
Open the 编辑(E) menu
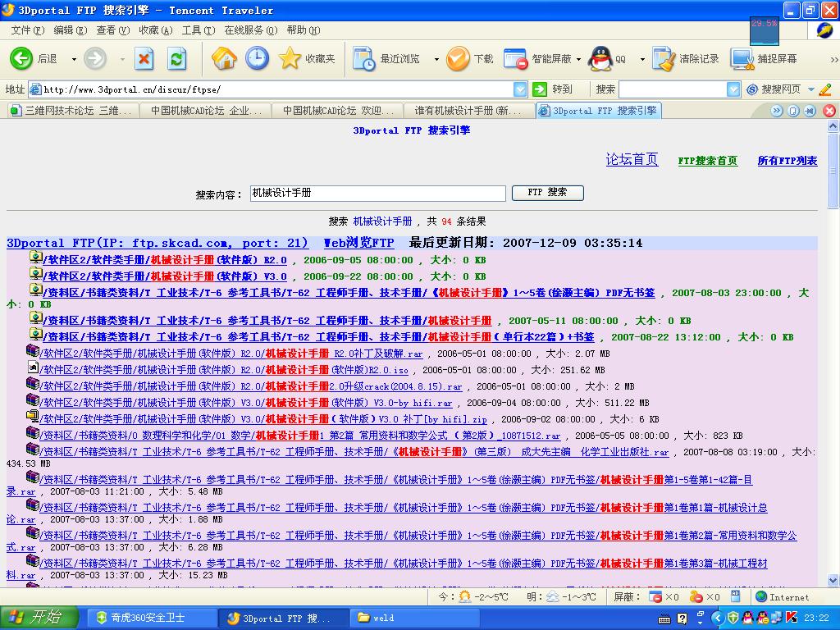[x=71, y=30]
